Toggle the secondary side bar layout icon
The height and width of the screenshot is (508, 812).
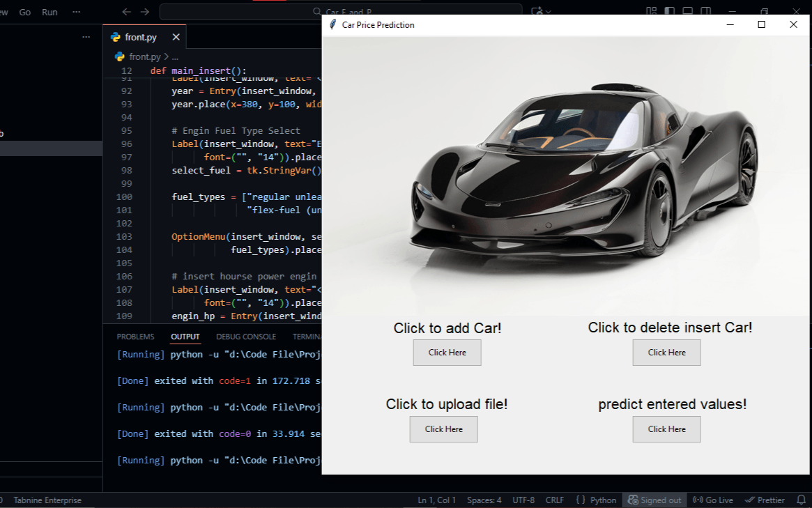click(706, 11)
